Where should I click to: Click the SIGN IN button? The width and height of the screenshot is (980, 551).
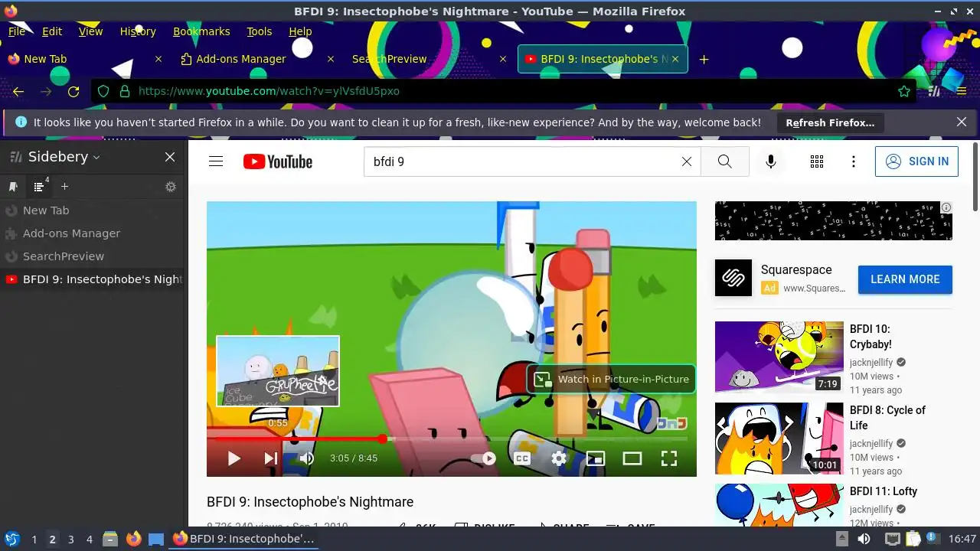pyautogui.click(x=916, y=161)
